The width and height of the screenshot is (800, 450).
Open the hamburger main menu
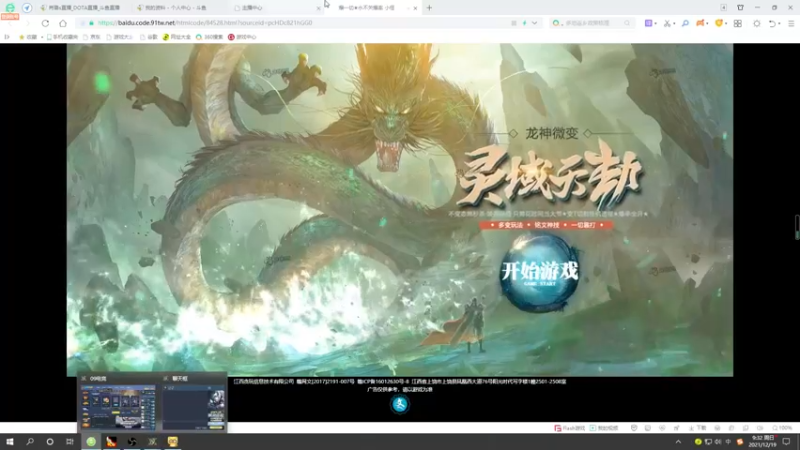tap(791, 23)
